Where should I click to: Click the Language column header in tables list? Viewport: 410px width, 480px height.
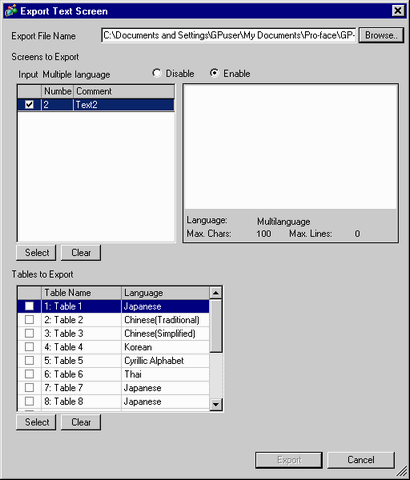click(165, 293)
